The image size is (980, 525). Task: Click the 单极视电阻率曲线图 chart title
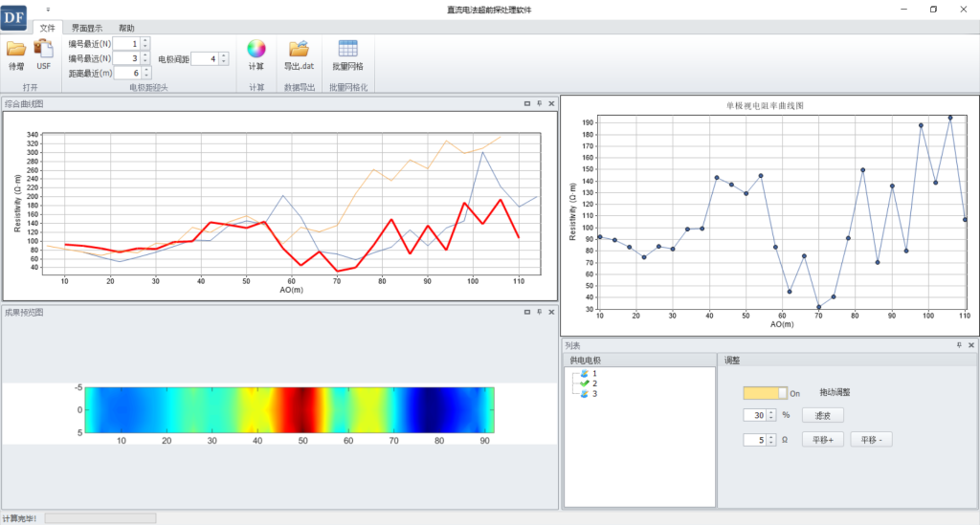tap(765, 105)
